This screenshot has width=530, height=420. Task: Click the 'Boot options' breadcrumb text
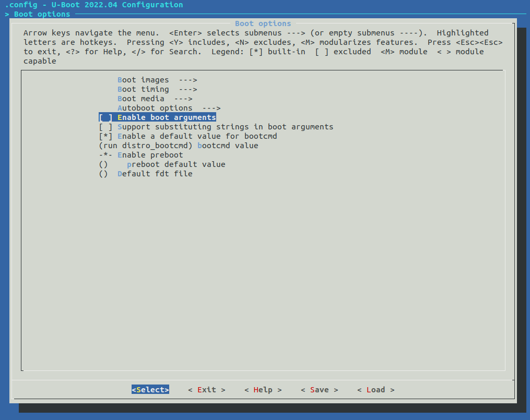42,14
